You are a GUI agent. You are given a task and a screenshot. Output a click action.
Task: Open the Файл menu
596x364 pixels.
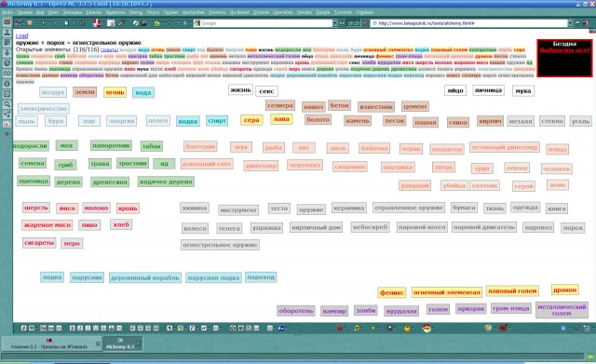(x=7, y=12)
